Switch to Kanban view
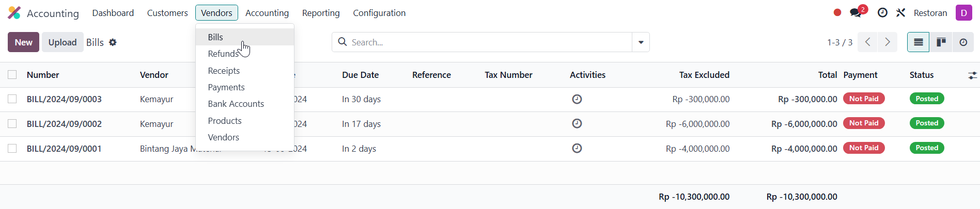The image size is (980, 209). (941, 42)
